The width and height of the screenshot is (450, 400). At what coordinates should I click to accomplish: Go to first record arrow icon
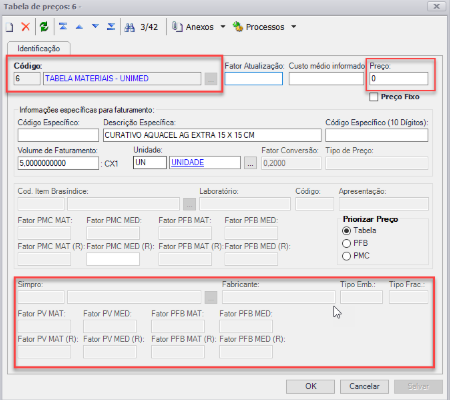pyautogui.click(x=63, y=26)
